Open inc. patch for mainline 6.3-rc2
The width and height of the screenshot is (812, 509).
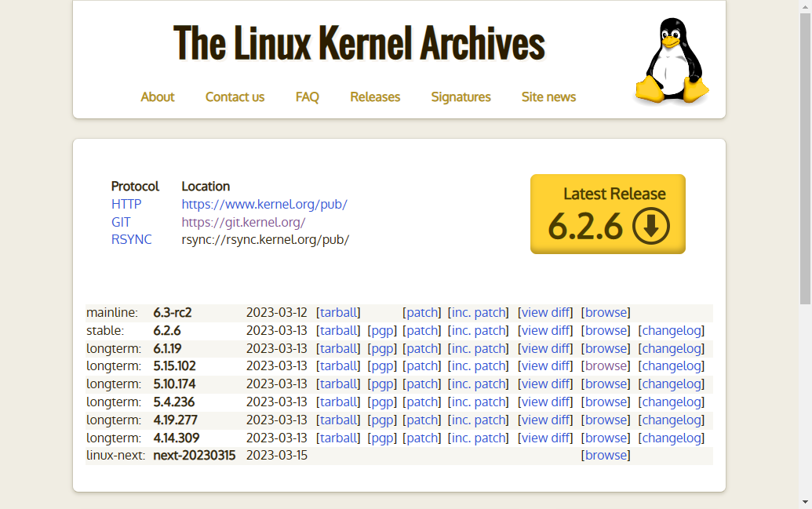479,313
